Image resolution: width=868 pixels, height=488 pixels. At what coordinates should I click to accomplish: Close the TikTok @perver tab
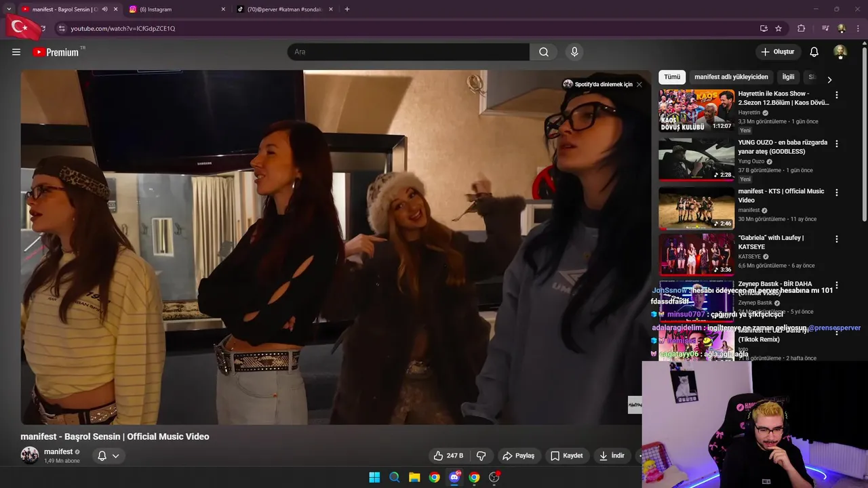331,9
